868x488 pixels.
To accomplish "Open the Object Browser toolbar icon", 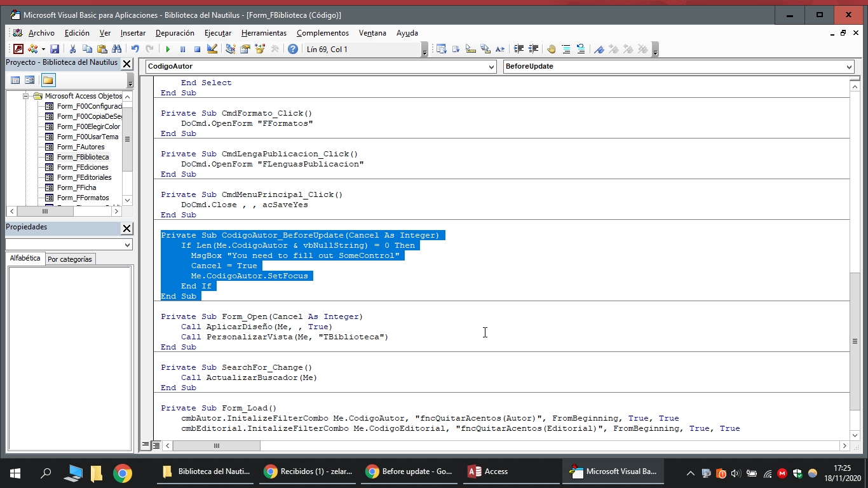I will pos(259,49).
